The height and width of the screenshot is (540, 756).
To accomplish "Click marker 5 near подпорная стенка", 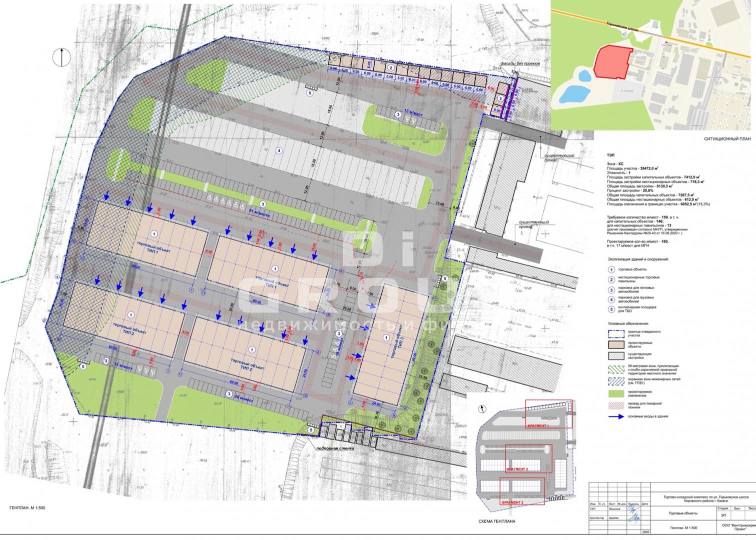I will pyautogui.click(x=311, y=429).
